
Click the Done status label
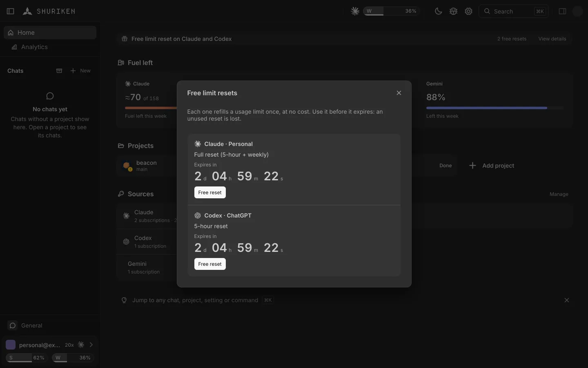445,166
